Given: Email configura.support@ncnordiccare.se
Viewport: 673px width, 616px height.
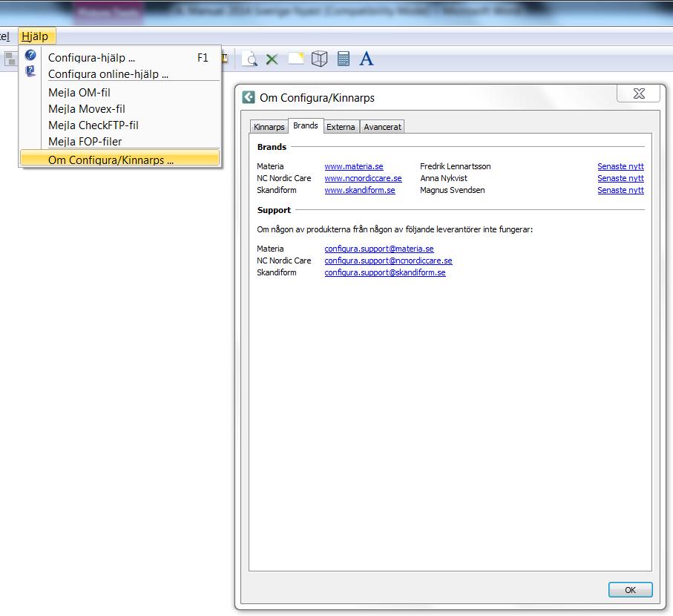Looking at the screenshot, I should click(x=388, y=261).
